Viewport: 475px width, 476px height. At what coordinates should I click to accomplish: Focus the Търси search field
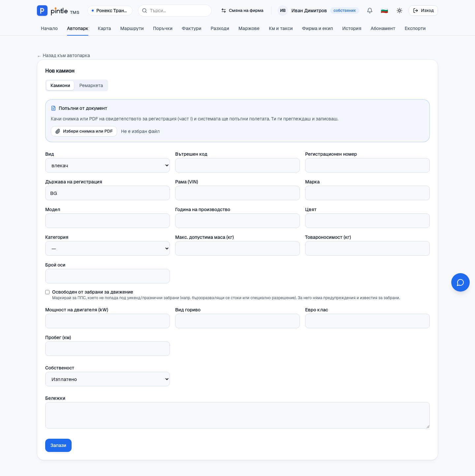point(175,11)
